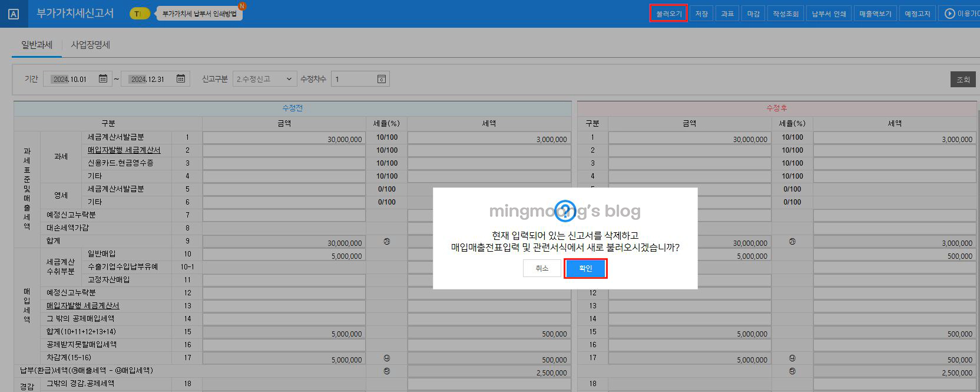
Task: Click the 합계(10+11+12+13+14) row label
Action: coord(81,332)
